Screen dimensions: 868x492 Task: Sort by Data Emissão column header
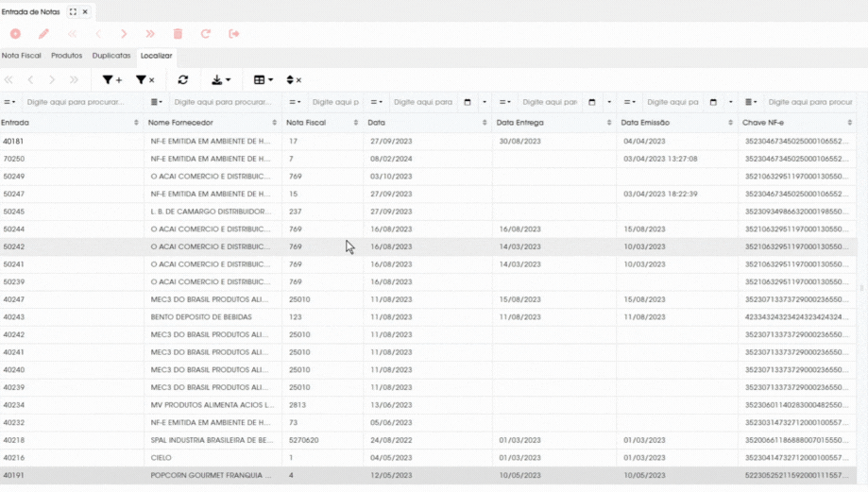pos(677,123)
